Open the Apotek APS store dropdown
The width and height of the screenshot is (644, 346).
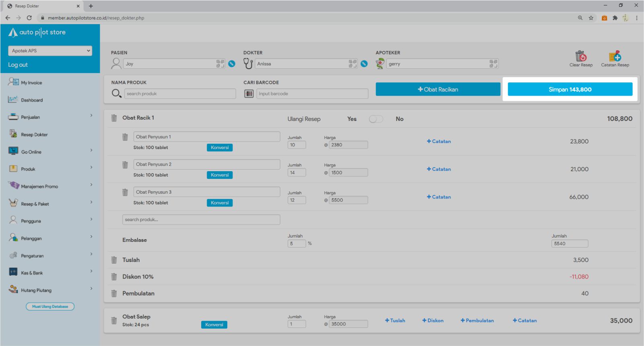coord(50,51)
